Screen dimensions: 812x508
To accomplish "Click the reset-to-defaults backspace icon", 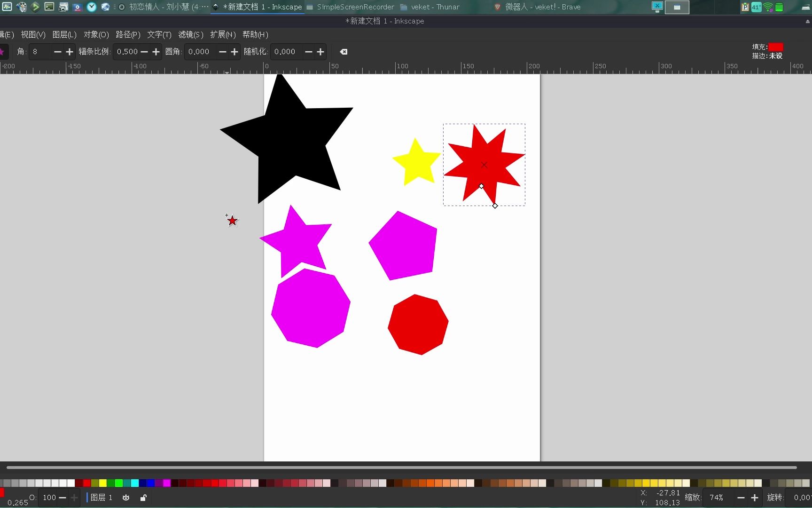I will pyautogui.click(x=344, y=52).
